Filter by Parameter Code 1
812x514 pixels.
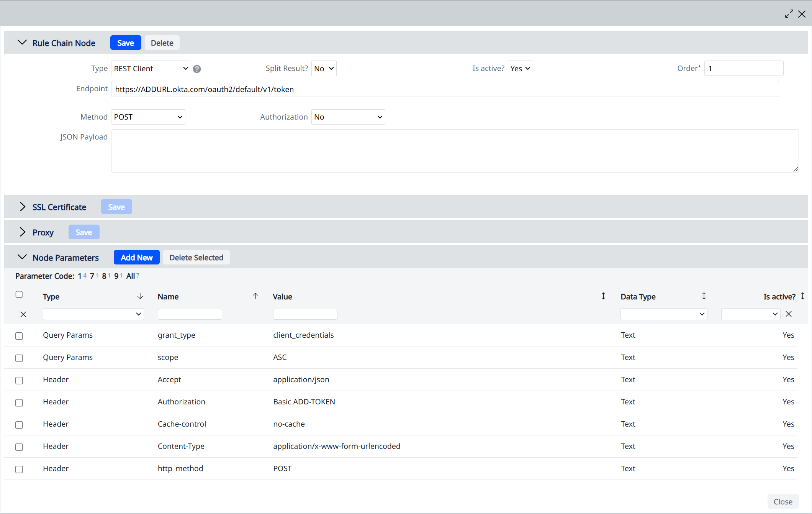pyautogui.click(x=80, y=276)
